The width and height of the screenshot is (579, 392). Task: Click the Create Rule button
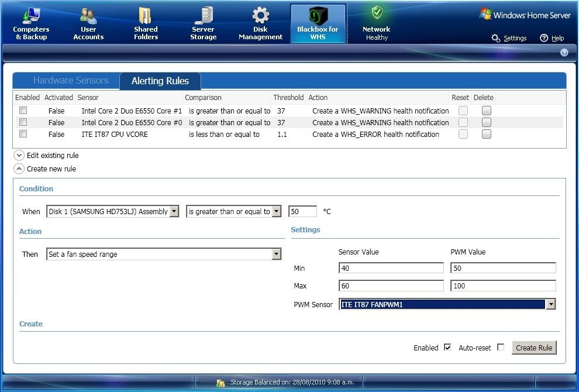tap(534, 348)
